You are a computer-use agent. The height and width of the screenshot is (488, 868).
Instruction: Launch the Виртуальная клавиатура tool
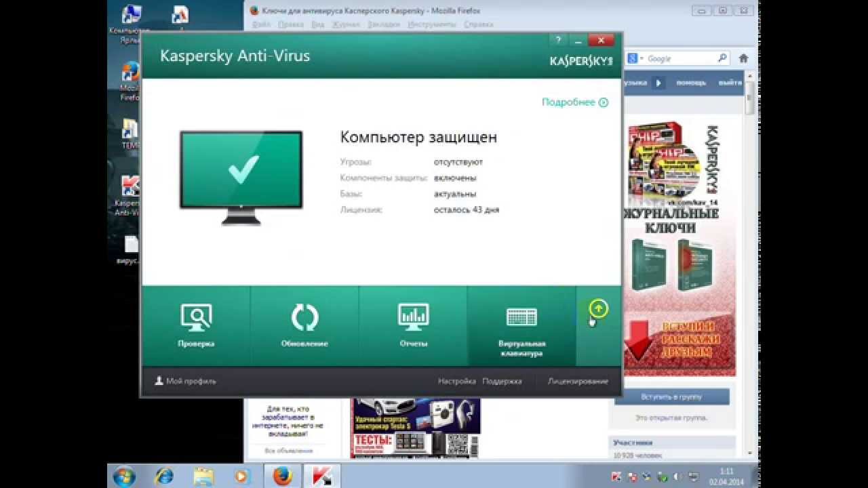tap(521, 326)
